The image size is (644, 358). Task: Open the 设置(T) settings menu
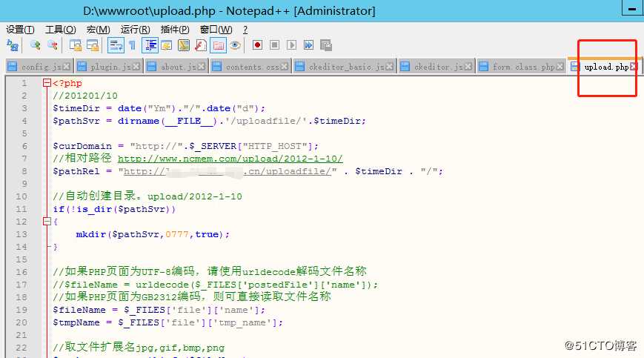[20, 30]
